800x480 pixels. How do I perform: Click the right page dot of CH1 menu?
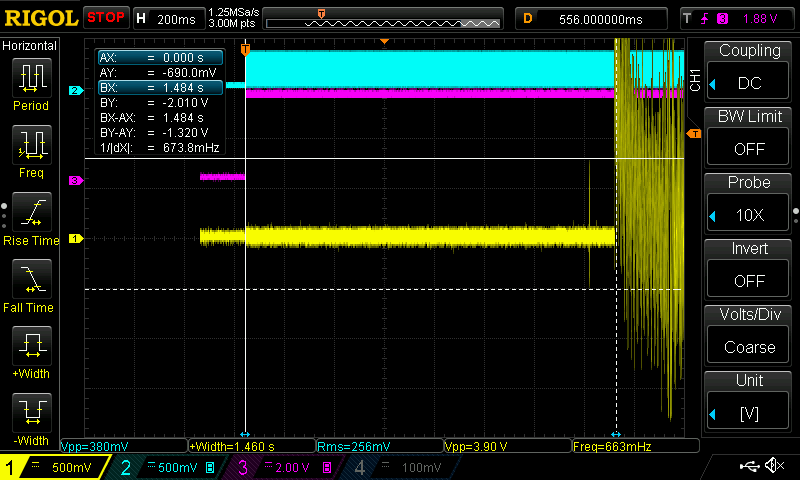tap(796, 211)
